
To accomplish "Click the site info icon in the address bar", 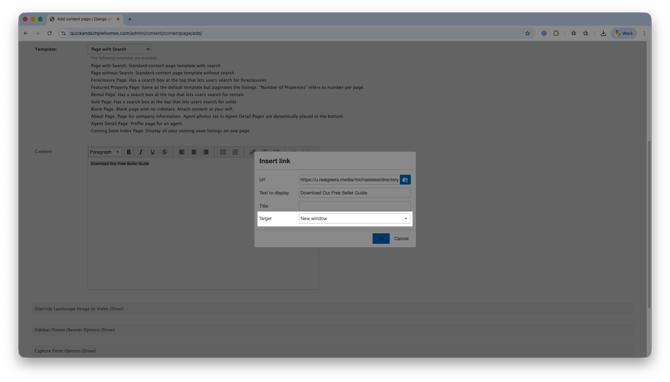I will click(x=64, y=33).
